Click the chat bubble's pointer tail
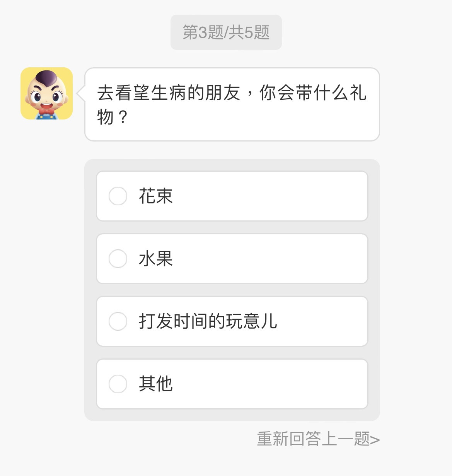This screenshot has width=452, height=476. coord(81,93)
